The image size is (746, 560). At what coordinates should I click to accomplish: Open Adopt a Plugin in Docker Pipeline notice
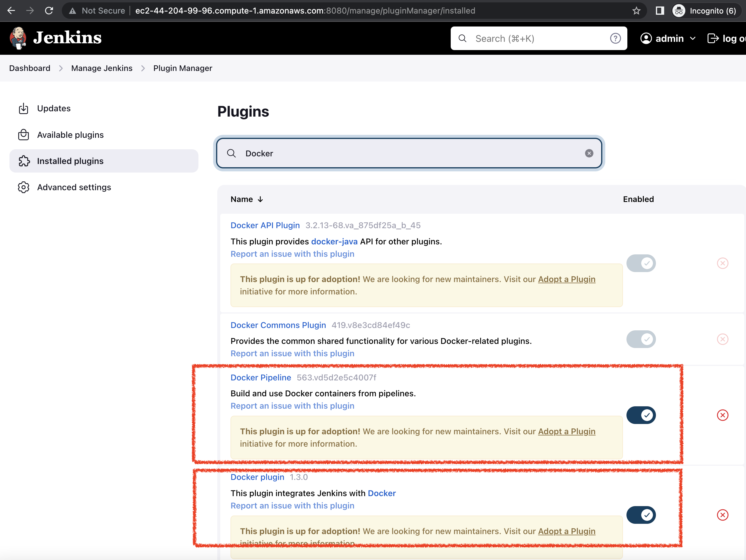pyautogui.click(x=567, y=431)
